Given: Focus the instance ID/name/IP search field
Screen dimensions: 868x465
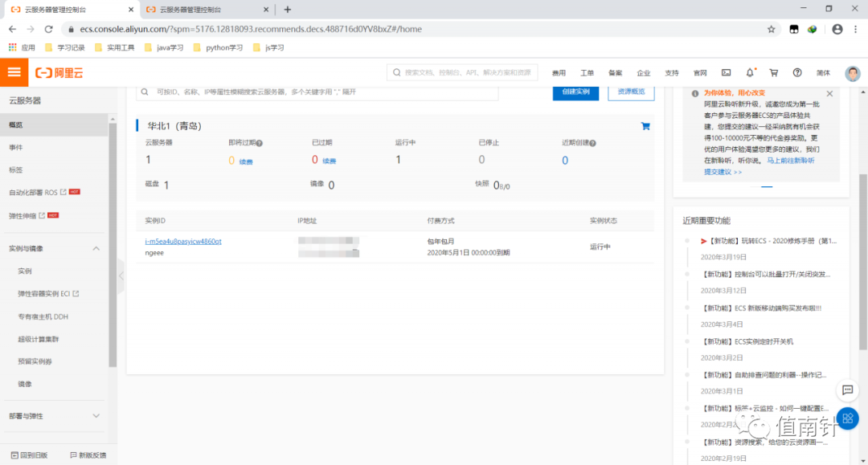Looking at the screenshot, I should (317, 92).
